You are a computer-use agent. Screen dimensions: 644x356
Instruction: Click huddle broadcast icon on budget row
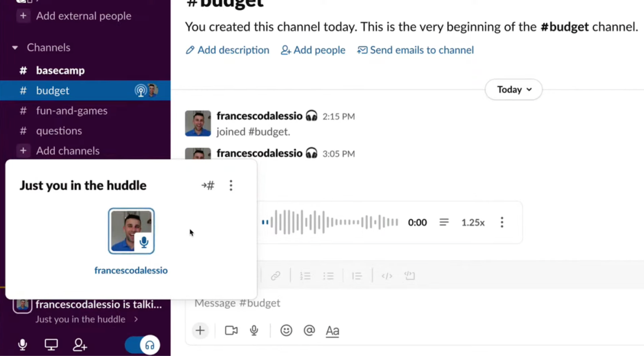[x=141, y=90]
